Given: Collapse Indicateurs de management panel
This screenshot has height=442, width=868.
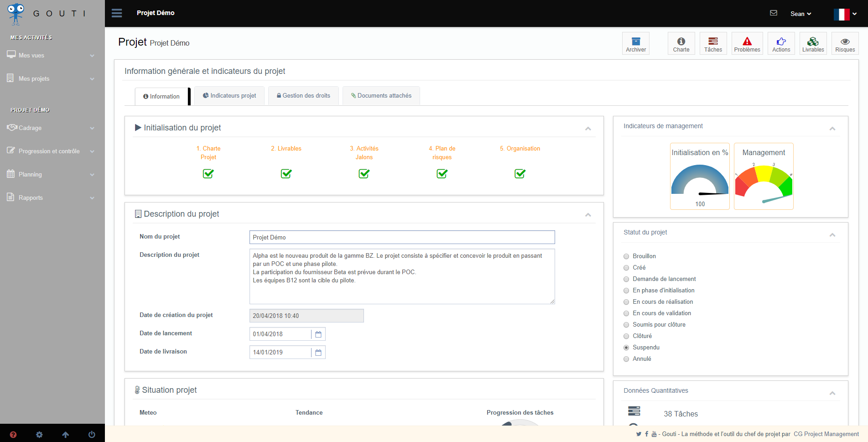Looking at the screenshot, I should pyautogui.click(x=832, y=129).
